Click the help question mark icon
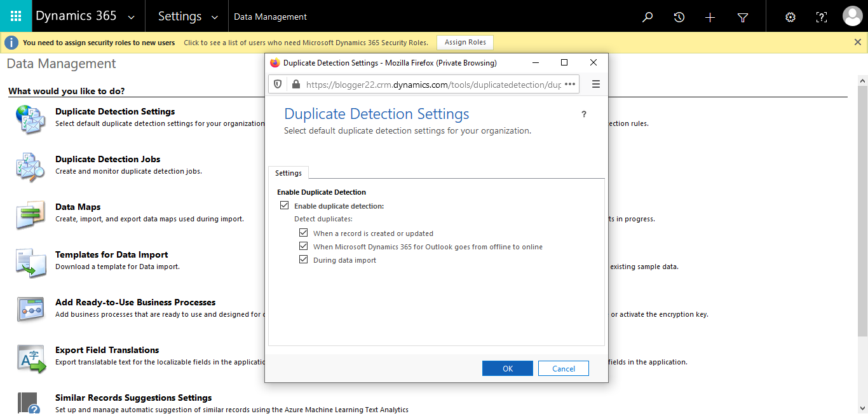The height and width of the screenshot is (416, 868). (821, 16)
